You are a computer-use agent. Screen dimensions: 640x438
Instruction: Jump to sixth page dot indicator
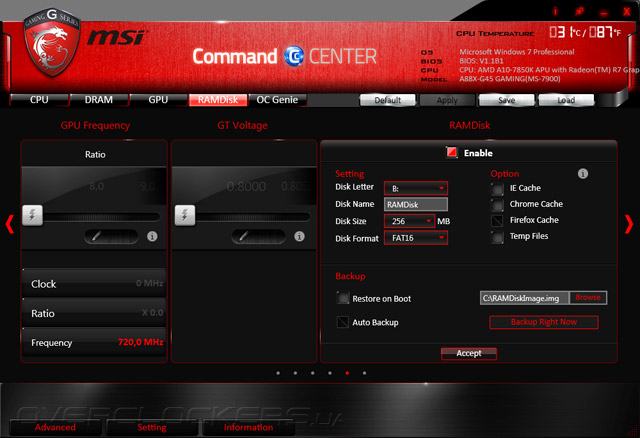tap(364, 373)
